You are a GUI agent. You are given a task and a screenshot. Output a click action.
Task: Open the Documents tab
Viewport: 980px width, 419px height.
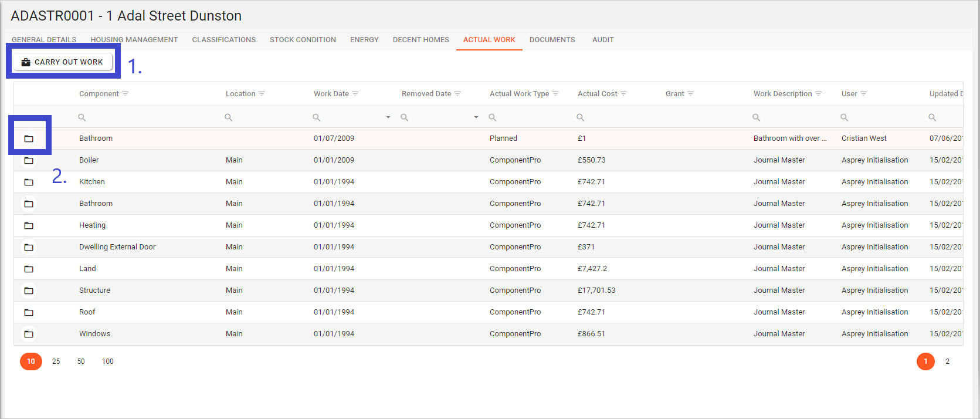552,40
